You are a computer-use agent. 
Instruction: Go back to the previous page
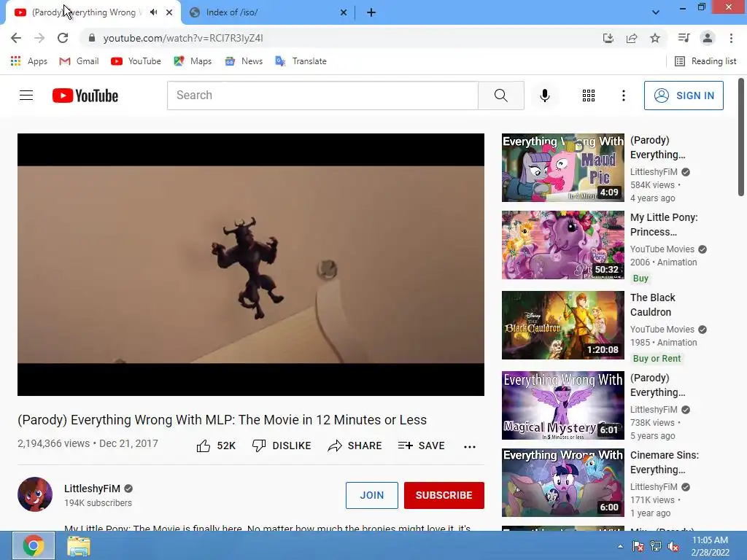coord(16,38)
